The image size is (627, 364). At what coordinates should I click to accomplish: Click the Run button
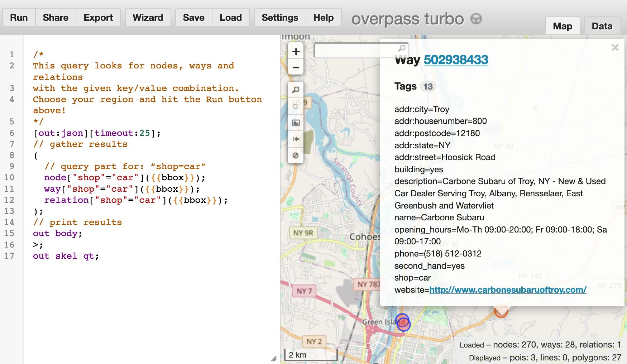pyautogui.click(x=19, y=18)
